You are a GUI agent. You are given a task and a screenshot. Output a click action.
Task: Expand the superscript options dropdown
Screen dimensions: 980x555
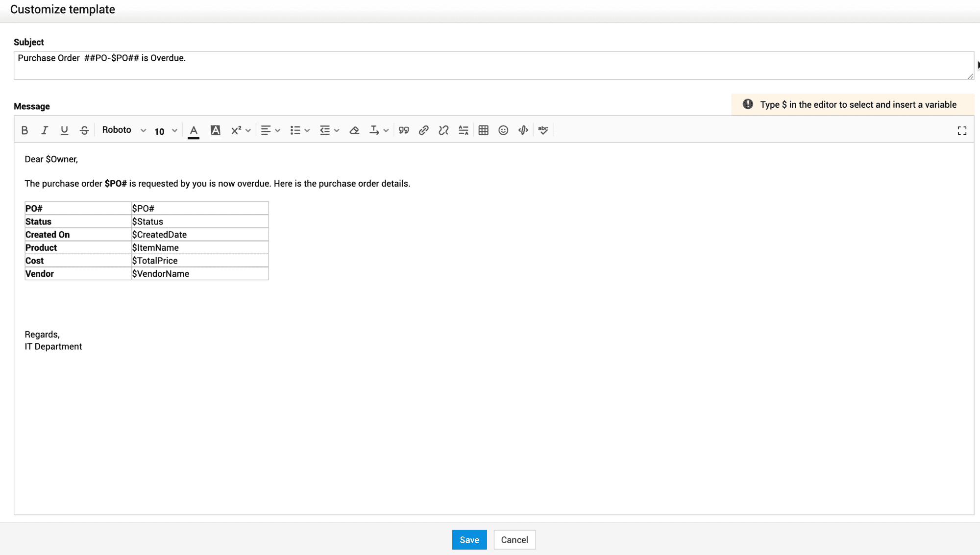(248, 130)
